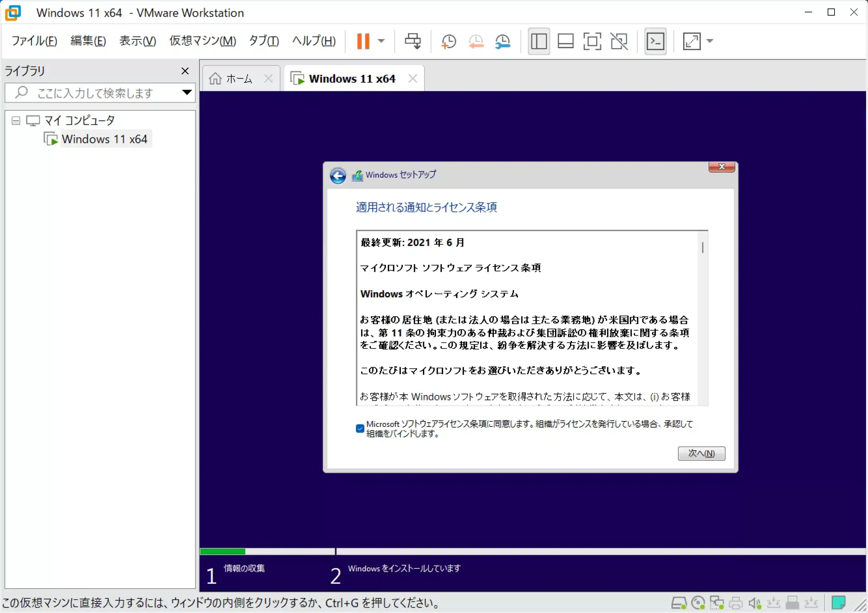The image size is (868, 613).
Task: Click the orange Pause virtual machine icon
Action: [362, 41]
